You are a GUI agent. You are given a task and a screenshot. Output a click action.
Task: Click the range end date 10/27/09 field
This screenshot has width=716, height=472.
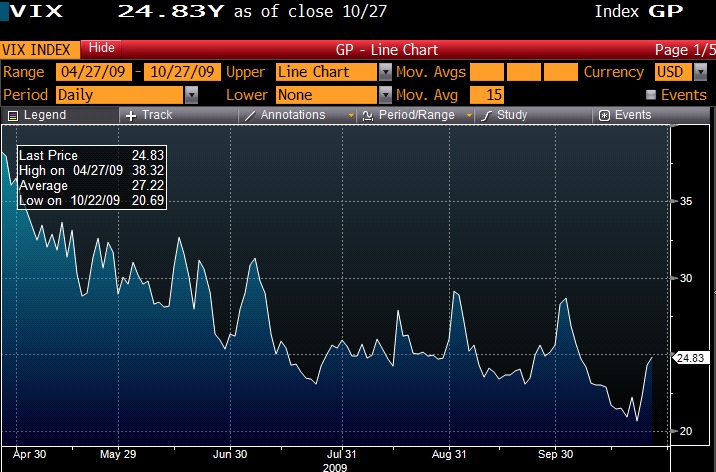tap(181, 72)
